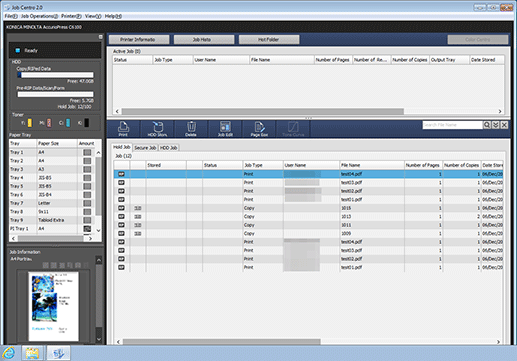Click the search magnifier icon
517x361 pixels.
(x=487, y=125)
